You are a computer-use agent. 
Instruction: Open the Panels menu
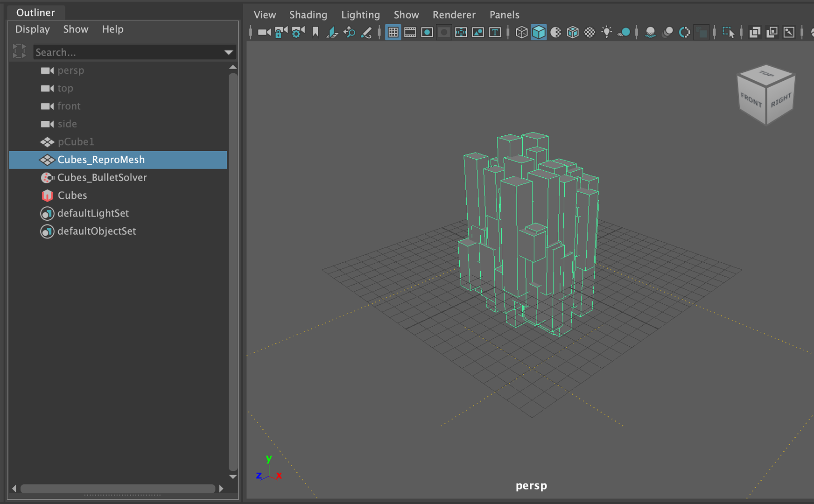504,15
